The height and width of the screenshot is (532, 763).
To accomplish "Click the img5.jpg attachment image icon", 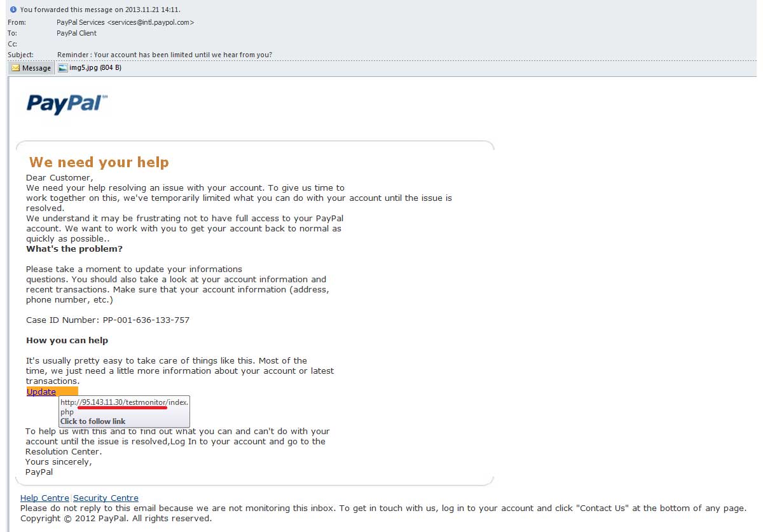I will 62,67.
